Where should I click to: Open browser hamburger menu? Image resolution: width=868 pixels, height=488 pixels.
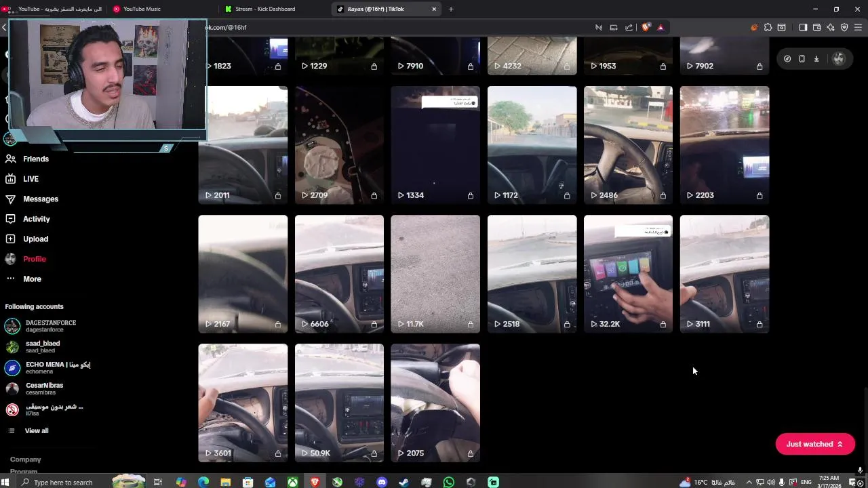point(858,27)
